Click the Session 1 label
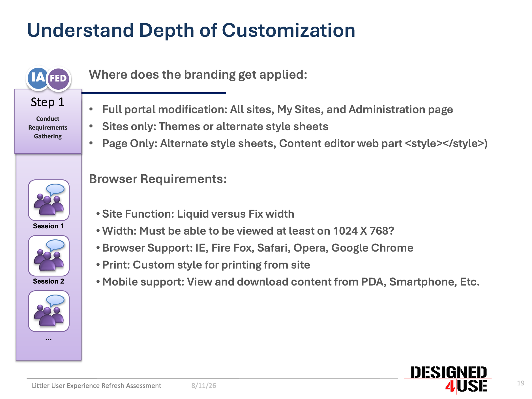This screenshot has width=532, height=399. (x=48, y=226)
